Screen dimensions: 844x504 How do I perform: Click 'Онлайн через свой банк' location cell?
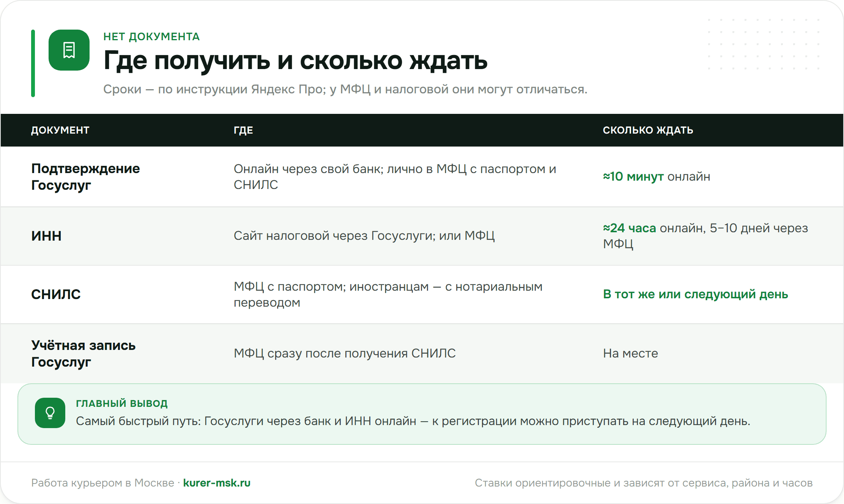pos(395,176)
